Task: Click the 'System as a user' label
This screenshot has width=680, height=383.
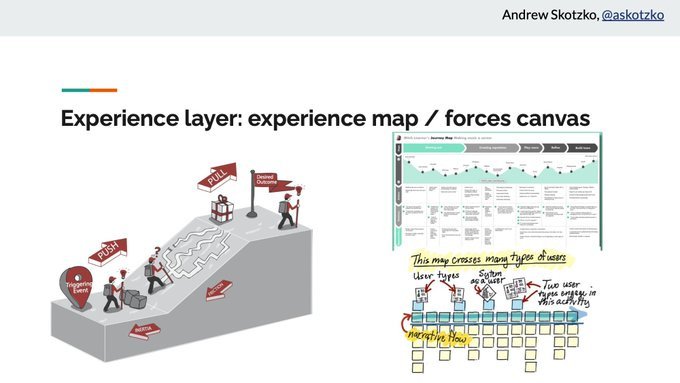Action: click(x=489, y=278)
